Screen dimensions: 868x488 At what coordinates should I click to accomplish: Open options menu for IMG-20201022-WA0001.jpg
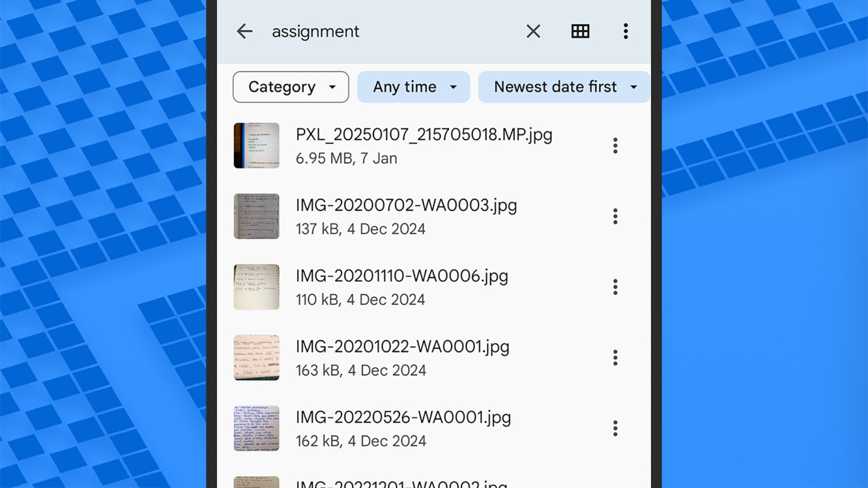pyautogui.click(x=615, y=357)
